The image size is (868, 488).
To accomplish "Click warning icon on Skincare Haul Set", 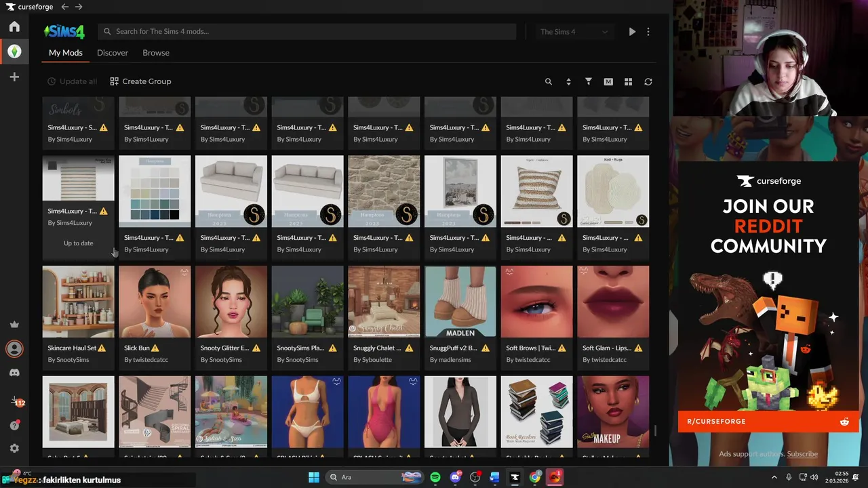I will coord(102,348).
